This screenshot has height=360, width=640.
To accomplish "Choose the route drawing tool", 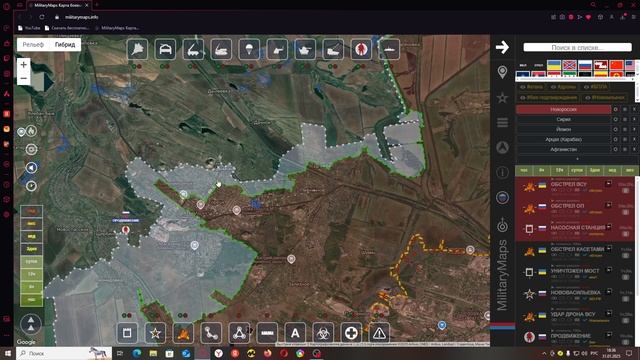I will [211, 333].
